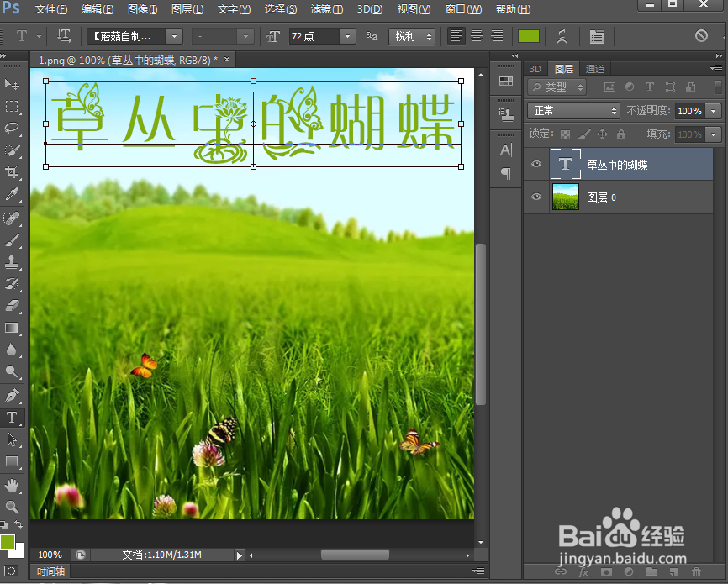
Task: Open the 滤镜 menu
Action: [327, 8]
